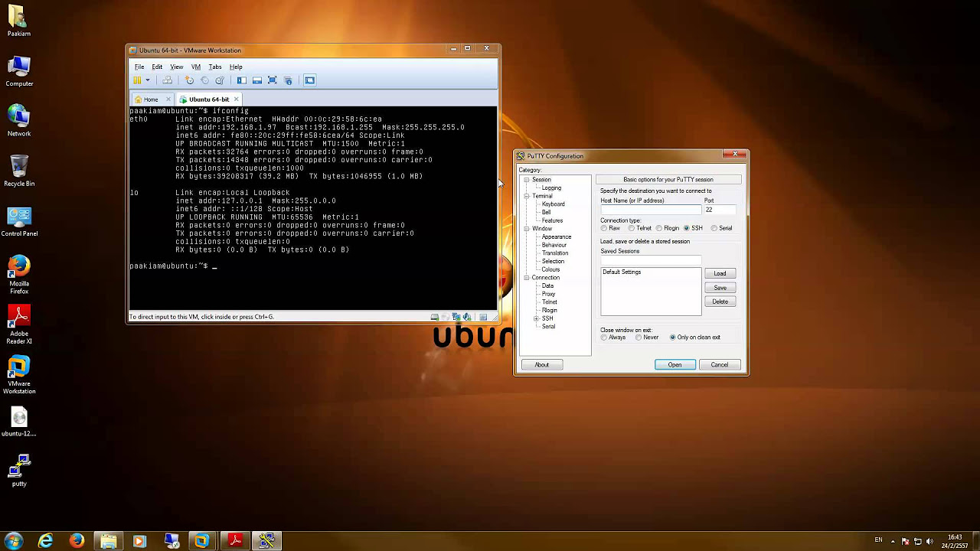
Task: Expand the SSH tree node in PuTTY
Action: 537,318
